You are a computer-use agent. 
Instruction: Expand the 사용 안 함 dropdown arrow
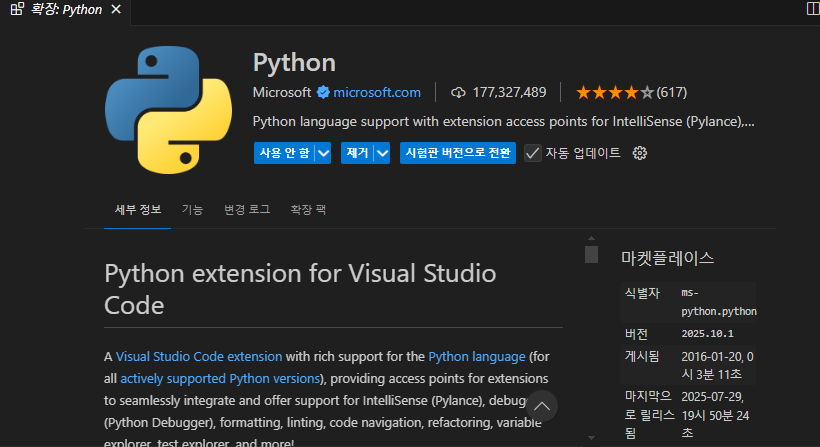[324, 153]
